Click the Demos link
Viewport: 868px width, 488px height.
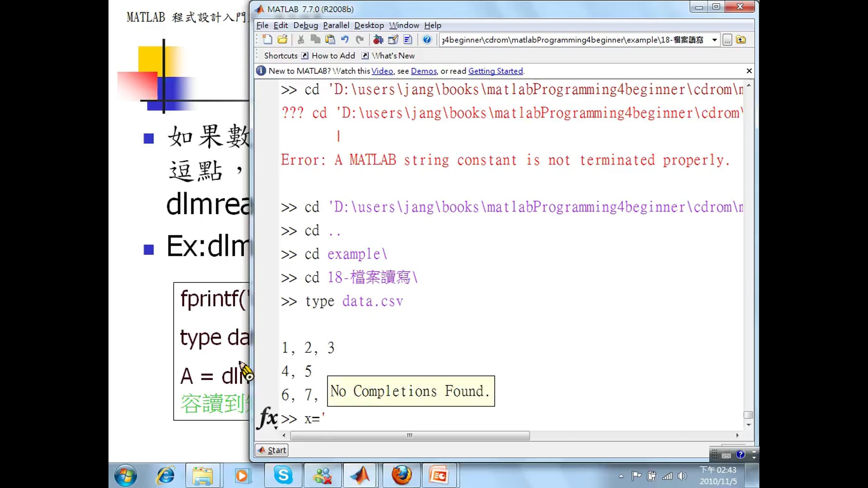424,71
